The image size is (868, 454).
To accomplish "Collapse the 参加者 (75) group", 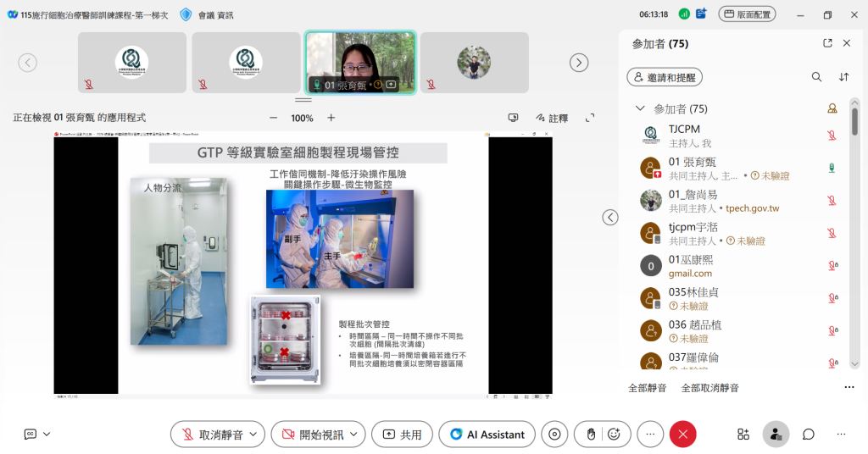I will [640, 108].
